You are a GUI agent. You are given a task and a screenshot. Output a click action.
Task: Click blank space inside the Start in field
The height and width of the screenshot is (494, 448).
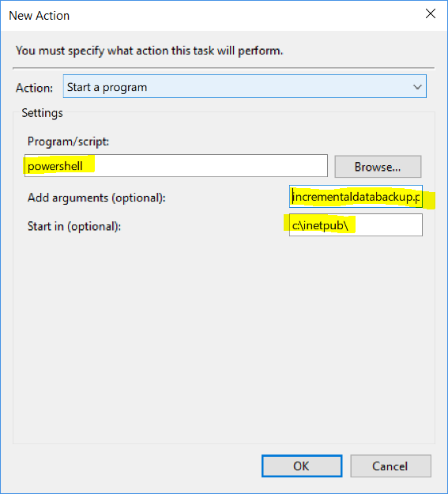[x=387, y=225]
